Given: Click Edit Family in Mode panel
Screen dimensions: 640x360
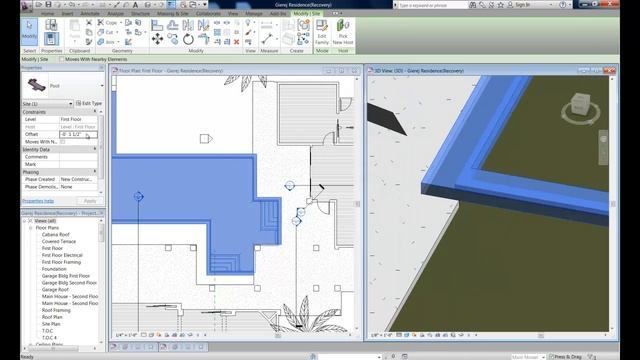Looking at the screenshot, I should (x=322, y=32).
